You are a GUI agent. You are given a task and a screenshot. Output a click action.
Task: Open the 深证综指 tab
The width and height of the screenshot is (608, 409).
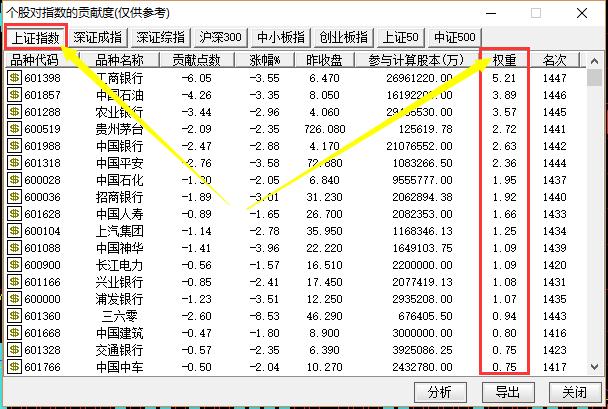pos(161,38)
